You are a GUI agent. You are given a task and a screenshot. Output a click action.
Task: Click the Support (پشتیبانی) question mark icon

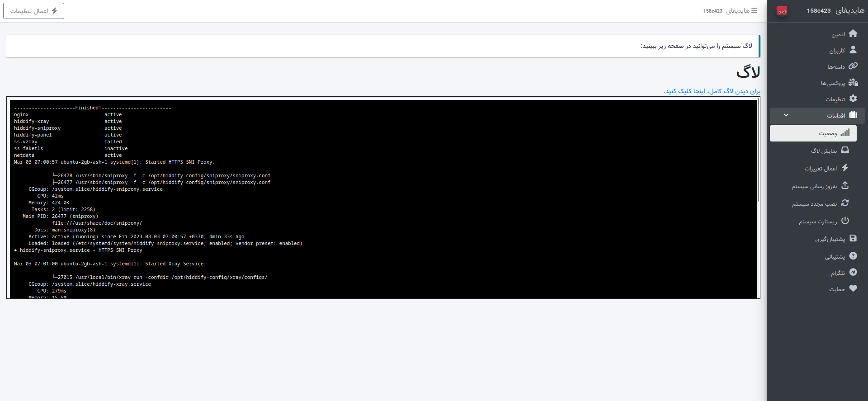853,256
